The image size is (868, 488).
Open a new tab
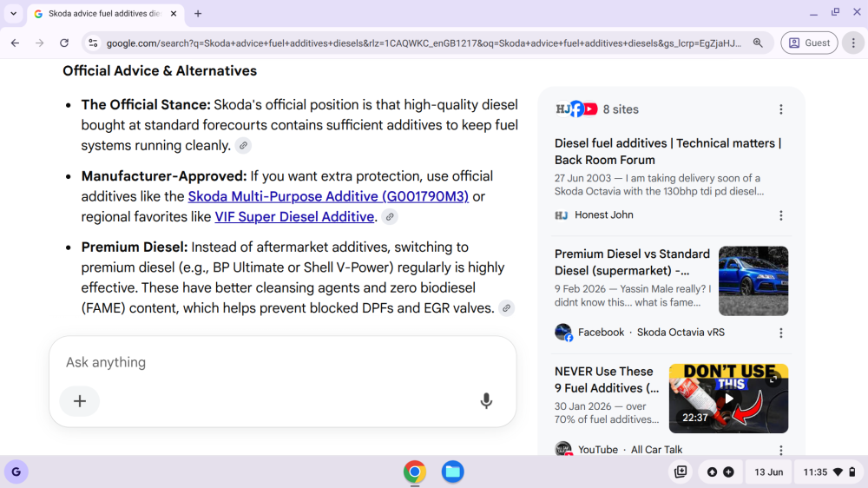198,13
